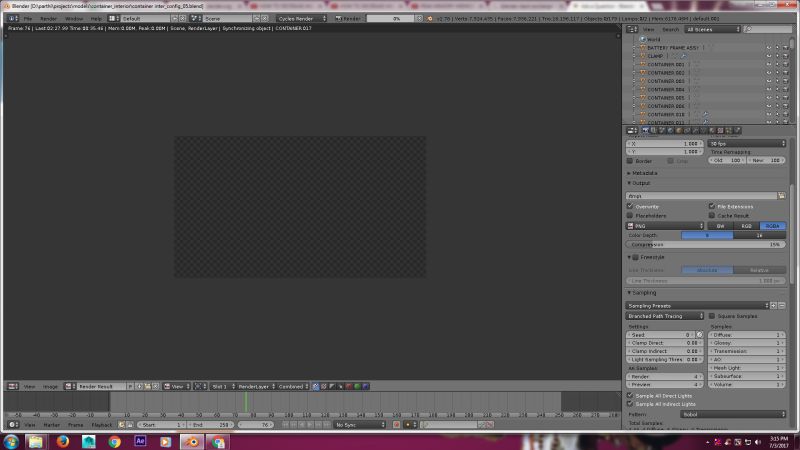Screen dimensions: 800x450
Task: Enable the Freestyle checkbox
Action: pos(636,257)
